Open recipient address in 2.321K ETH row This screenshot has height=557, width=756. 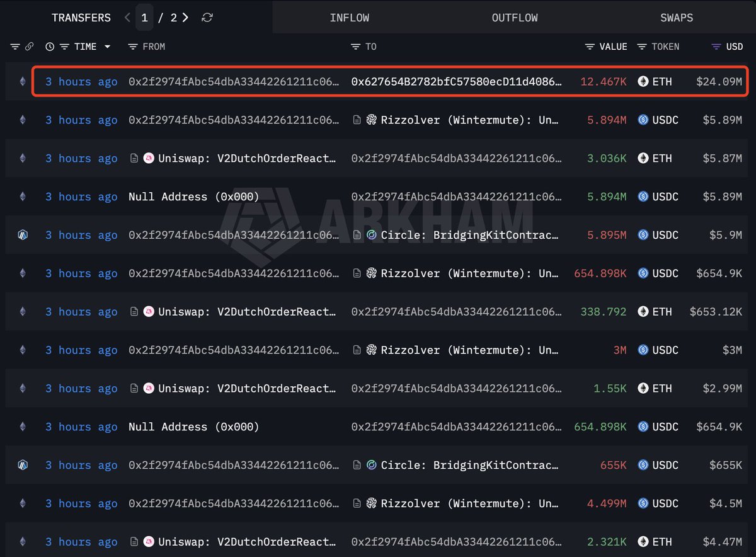tap(456, 542)
